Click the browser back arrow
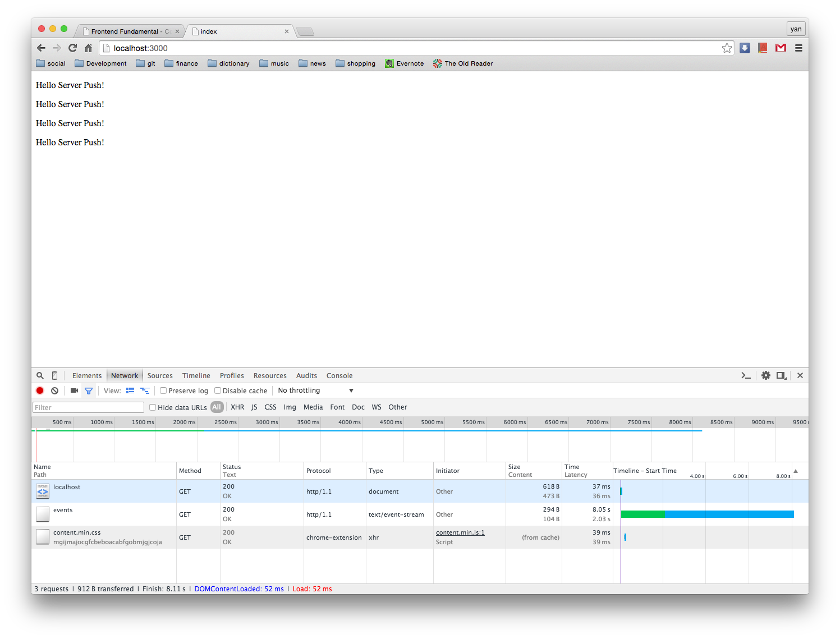Viewport: 840px width, 639px height. point(41,48)
